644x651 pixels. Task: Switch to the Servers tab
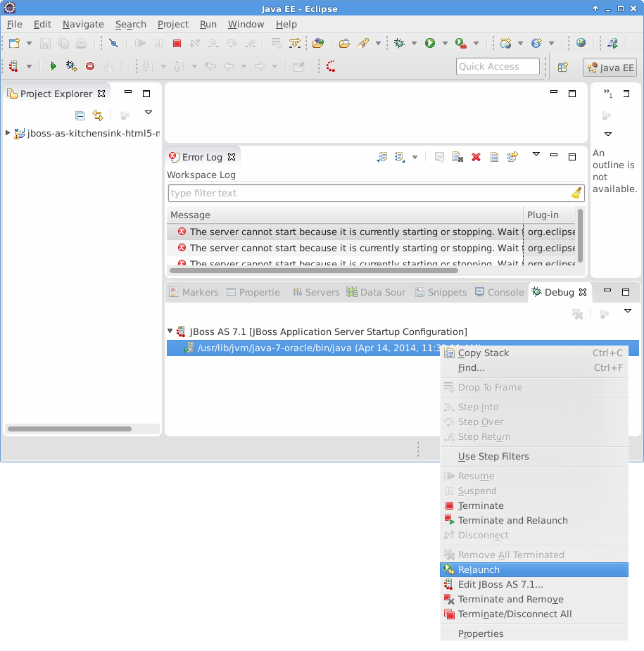click(x=316, y=292)
